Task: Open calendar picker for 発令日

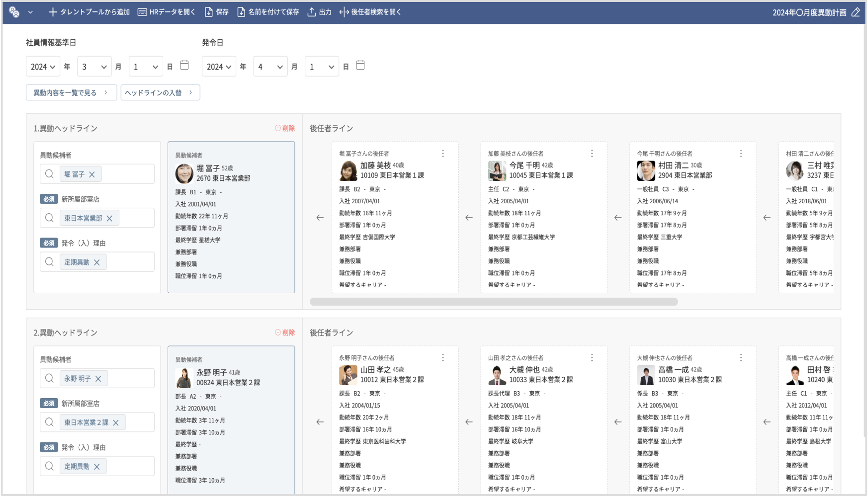Action: click(x=360, y=65)
